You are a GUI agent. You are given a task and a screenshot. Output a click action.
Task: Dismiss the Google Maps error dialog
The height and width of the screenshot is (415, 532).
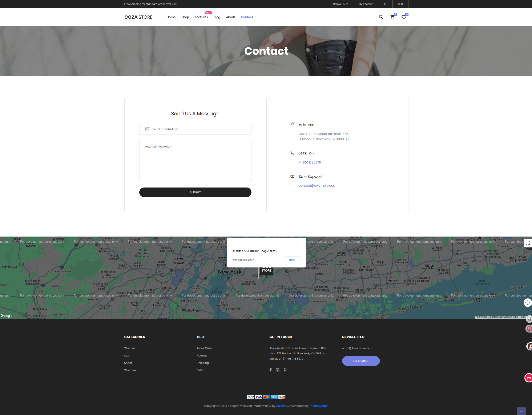pos(292,260)
